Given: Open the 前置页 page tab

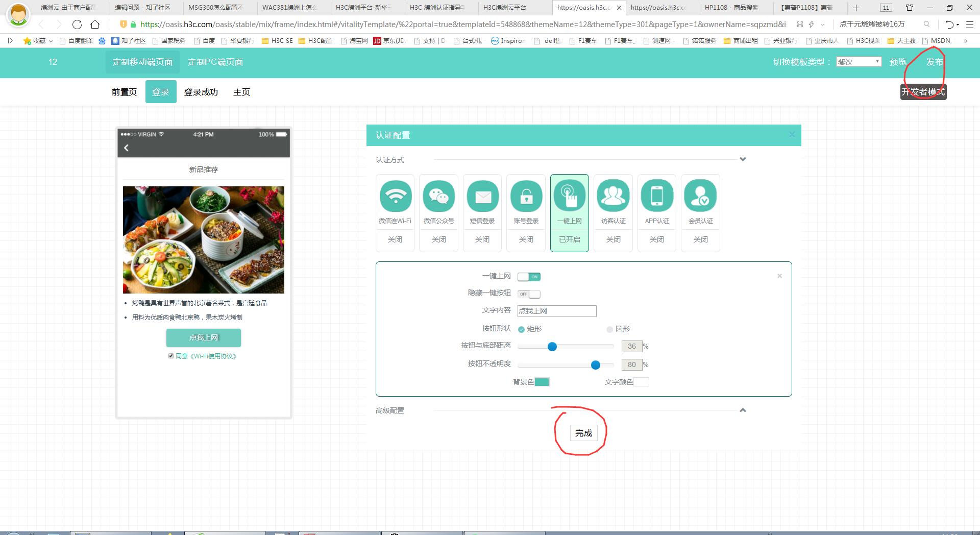Looking at the screenshot, I should (124, 92).
